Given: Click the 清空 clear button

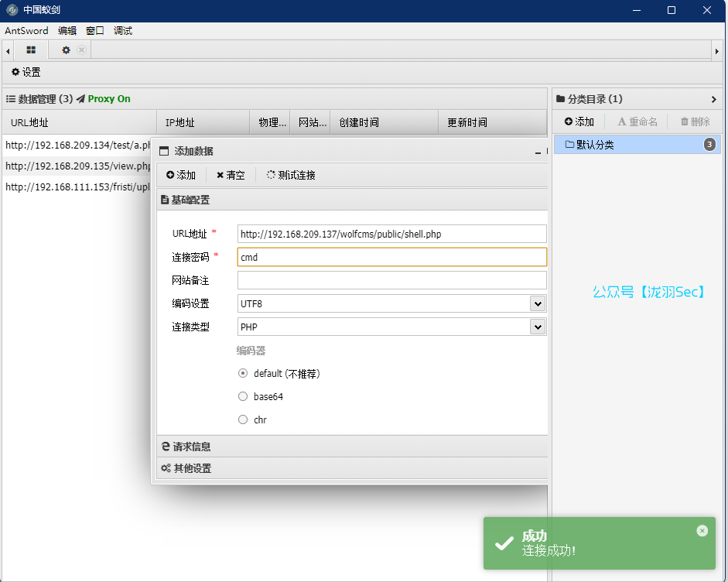Looking at the screenshot, I should (x=231, y=176).
